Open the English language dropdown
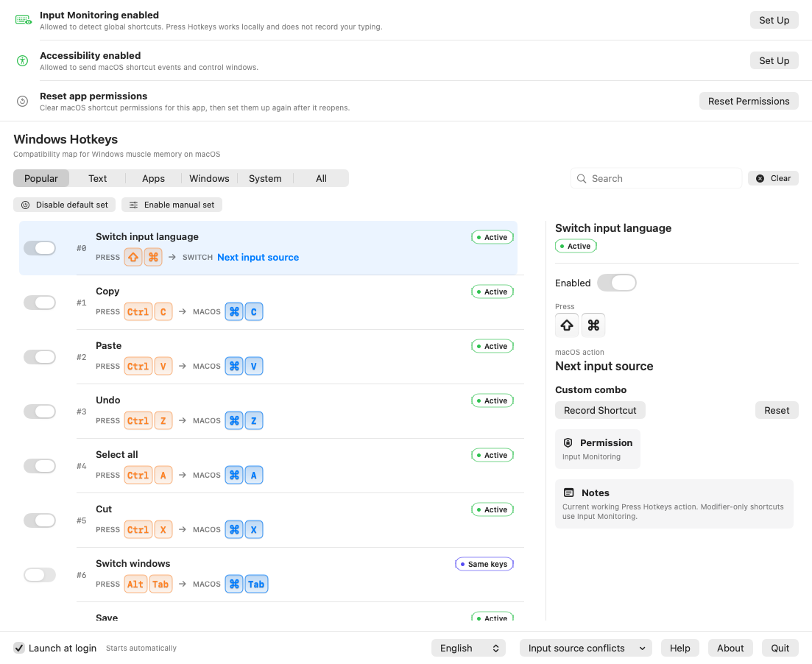The image size is (812, 664). (x=469, y=648)
